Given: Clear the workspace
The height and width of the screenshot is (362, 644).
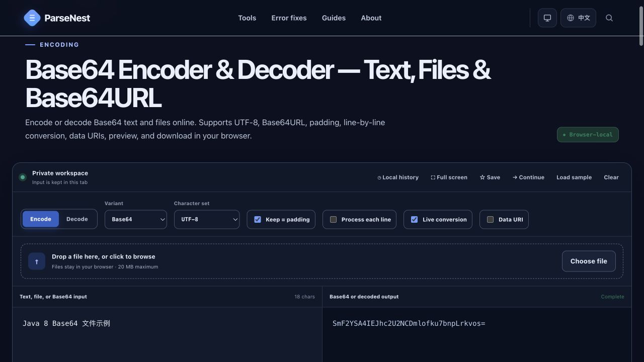Looking at the screenshot, I should 611,177.
